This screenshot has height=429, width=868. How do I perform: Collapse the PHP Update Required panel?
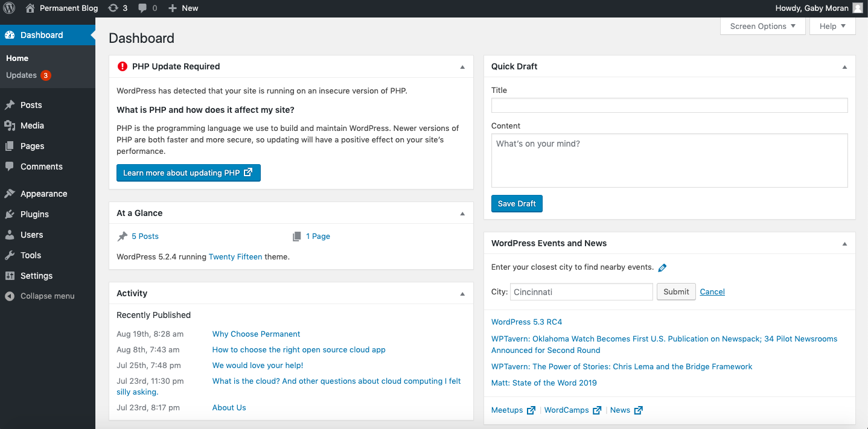point(462,67)
